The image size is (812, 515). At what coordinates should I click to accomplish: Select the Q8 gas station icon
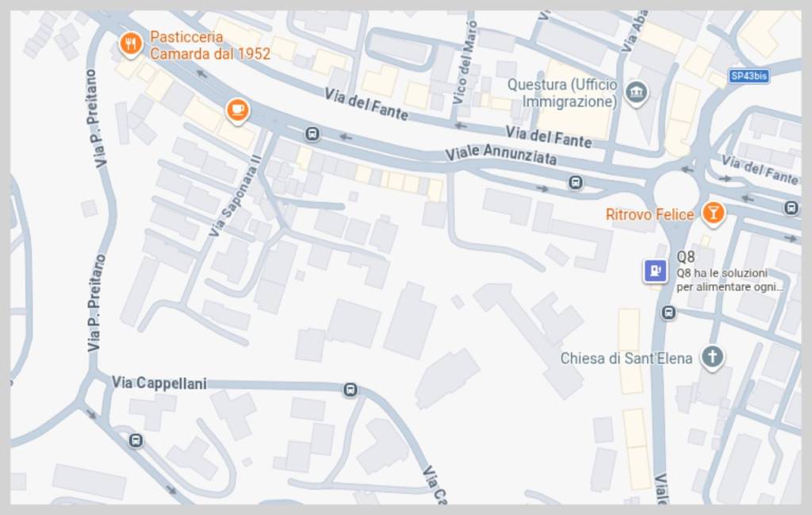tap(655, 271)
